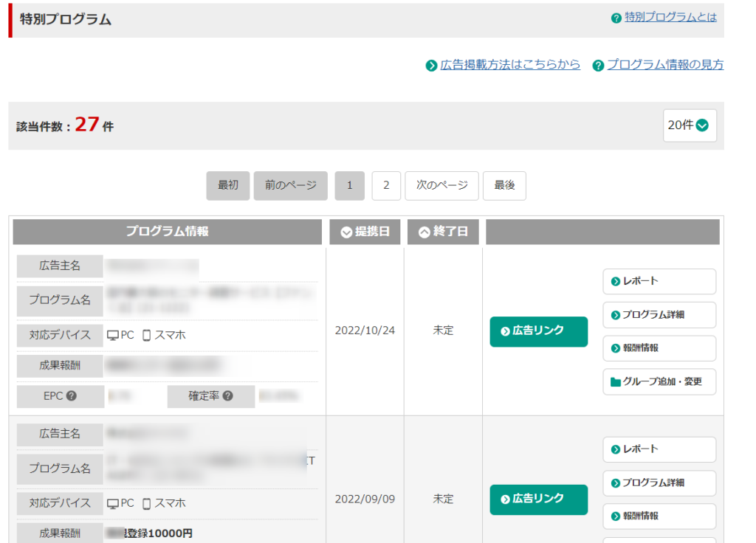This screenshot has height=543, width=756.
Task: Open レポート for the 2022/10/24 program
Action: [x=659, y=281]
